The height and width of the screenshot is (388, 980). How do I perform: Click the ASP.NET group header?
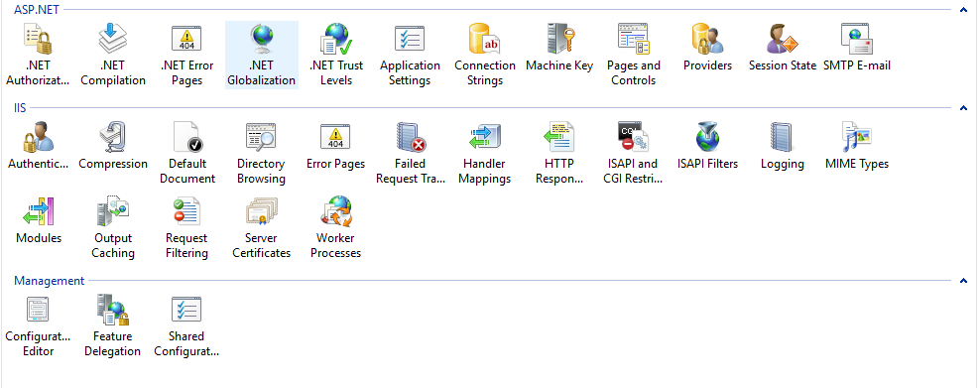click(x=37, y=9)
